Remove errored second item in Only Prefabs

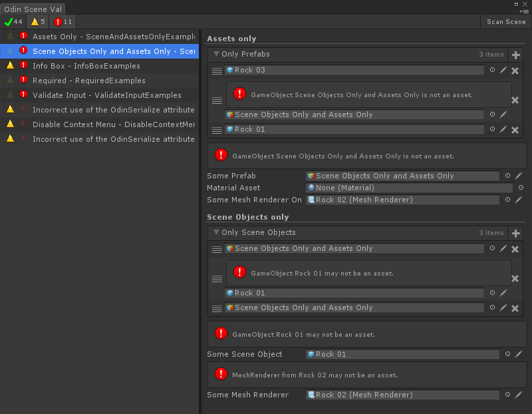tap(515, 101)
